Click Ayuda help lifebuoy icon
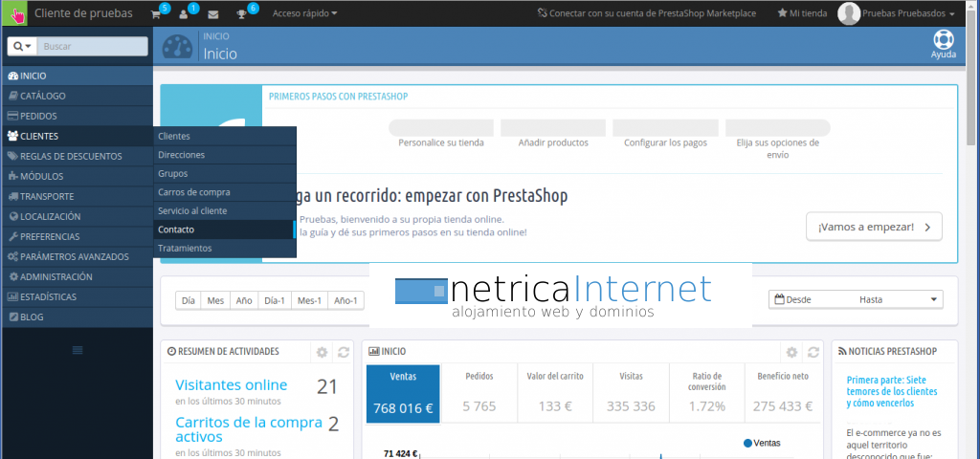This screenshot has width=980, height=459. click(x=943, y=41)
